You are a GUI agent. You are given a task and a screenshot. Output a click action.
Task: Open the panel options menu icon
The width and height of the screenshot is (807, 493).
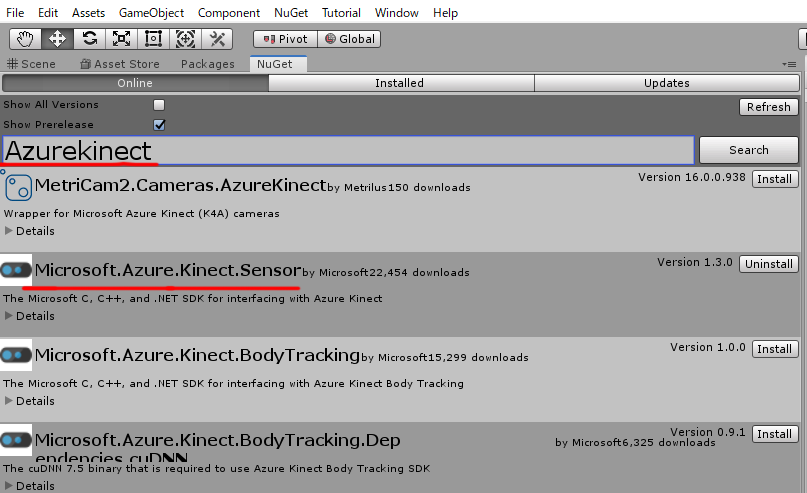789,64
